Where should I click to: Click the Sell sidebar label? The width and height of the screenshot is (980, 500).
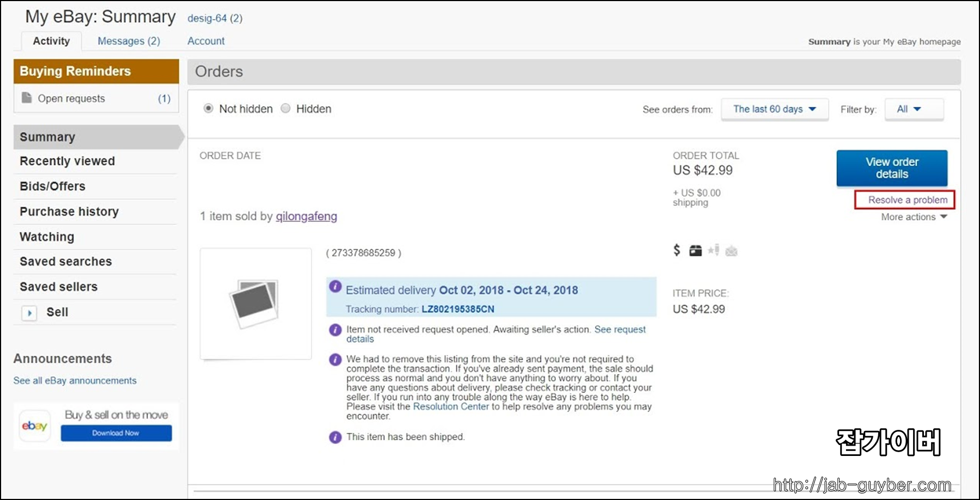(57, 312)
